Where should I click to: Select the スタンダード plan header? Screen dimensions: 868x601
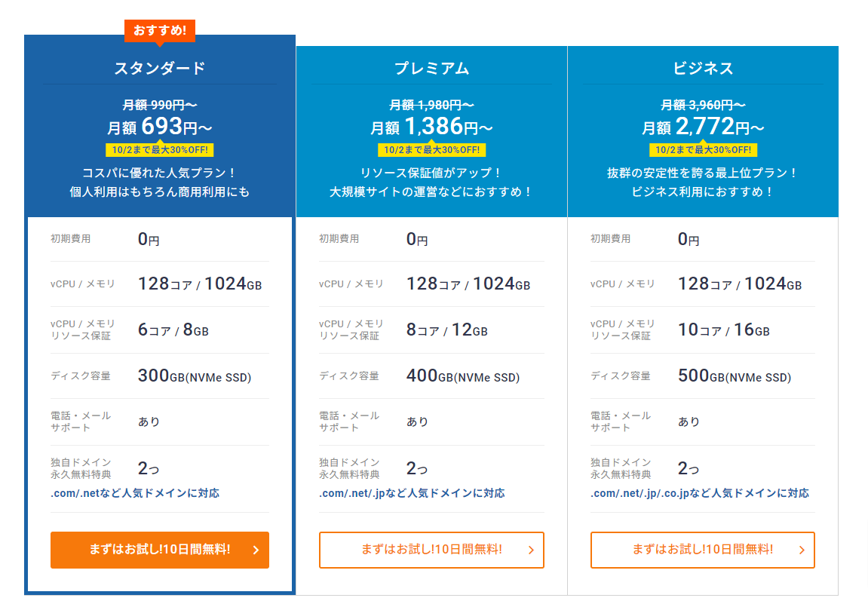159,68
